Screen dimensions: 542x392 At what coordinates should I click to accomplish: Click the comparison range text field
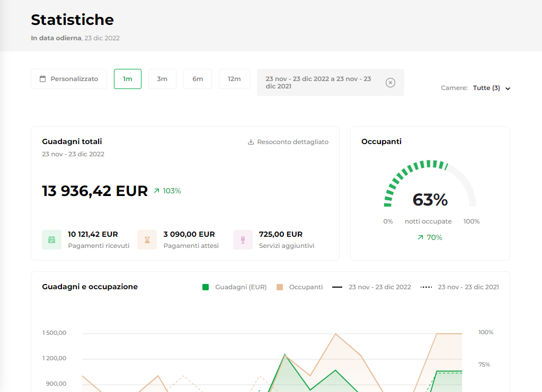pos(331,83)
